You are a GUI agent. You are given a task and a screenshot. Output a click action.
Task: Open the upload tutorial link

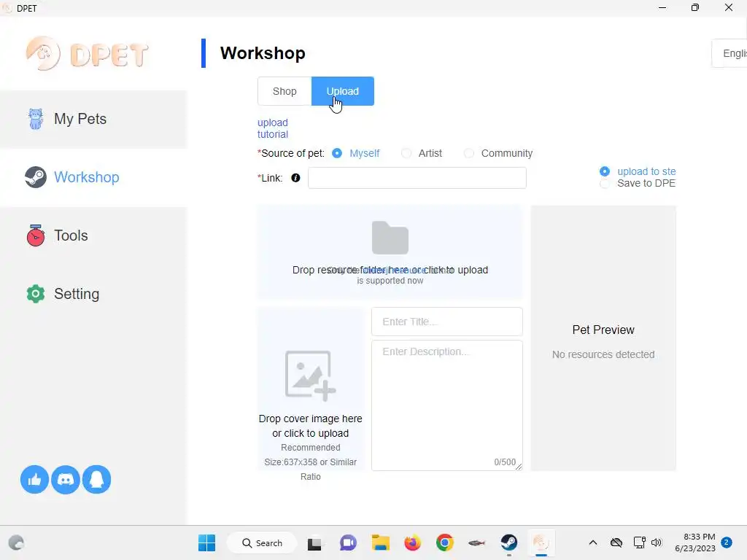tap(273, 128)
